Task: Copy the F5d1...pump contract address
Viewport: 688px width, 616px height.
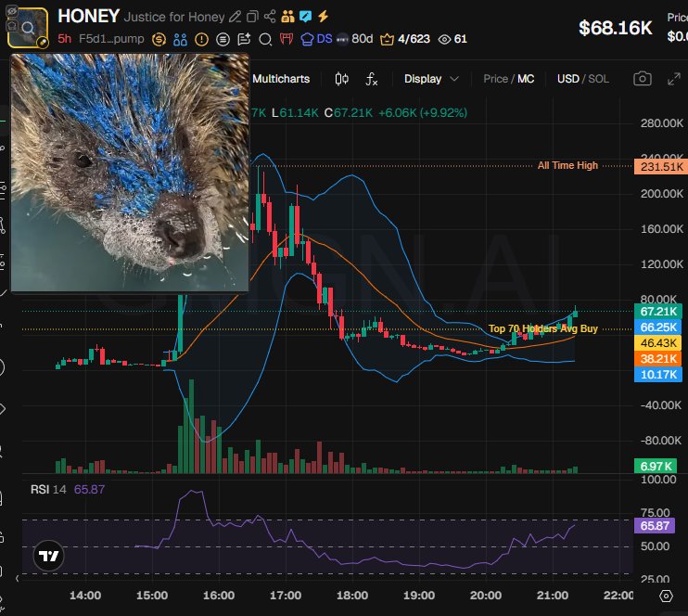Action: [111, 39]
